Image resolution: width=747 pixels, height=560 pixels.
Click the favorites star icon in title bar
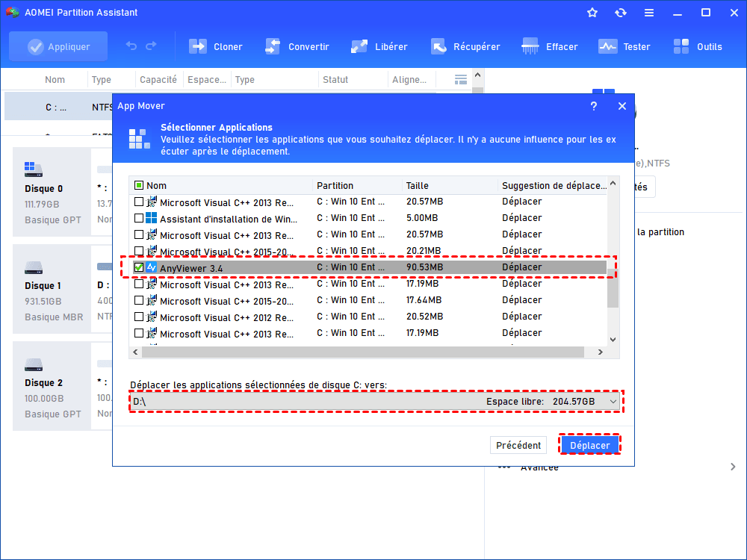pyautogui.click(x=592, y=13)
